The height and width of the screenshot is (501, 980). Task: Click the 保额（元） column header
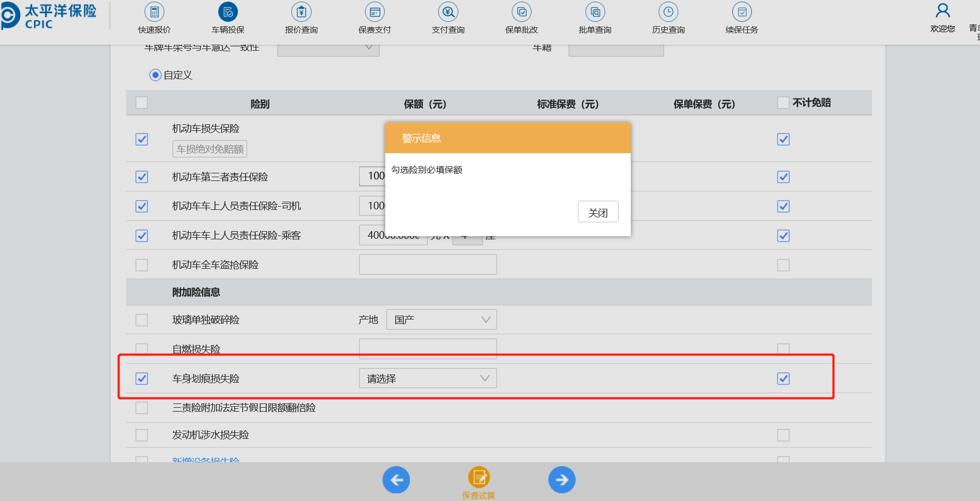pos(425,104)
